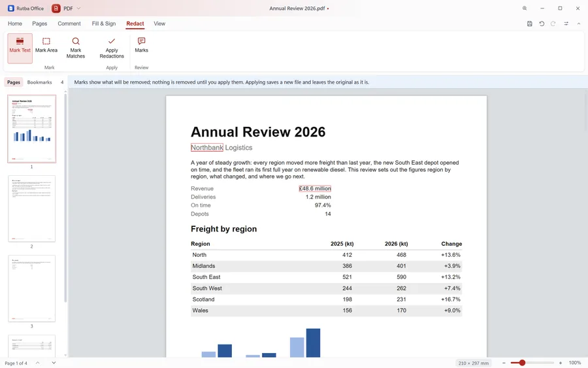Click the sidebar page count 4

tap(62, 82)
